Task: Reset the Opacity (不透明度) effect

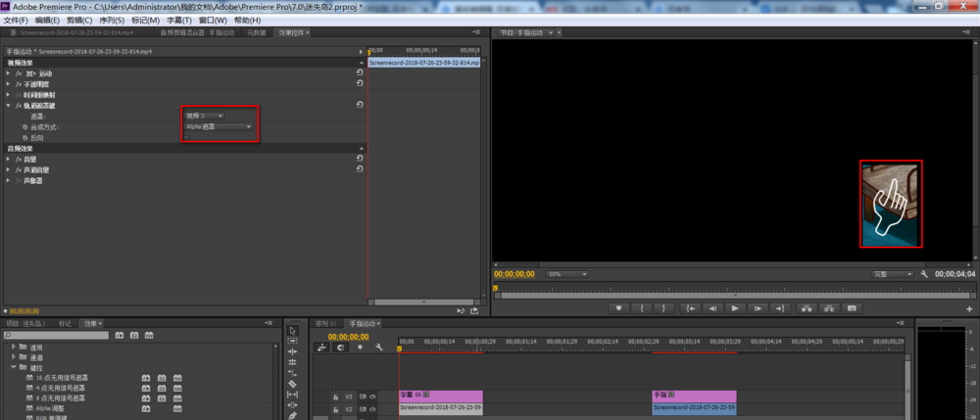Action: (x=360, y=84)
